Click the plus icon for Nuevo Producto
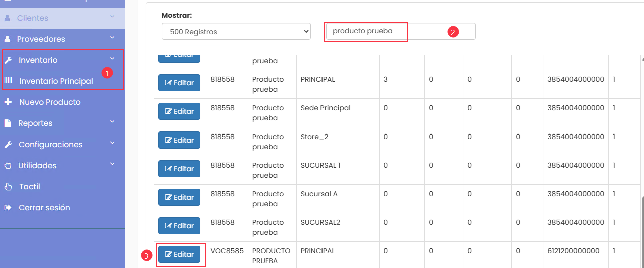This screenshot has height=268, width=644. click(x=8, y=102)
